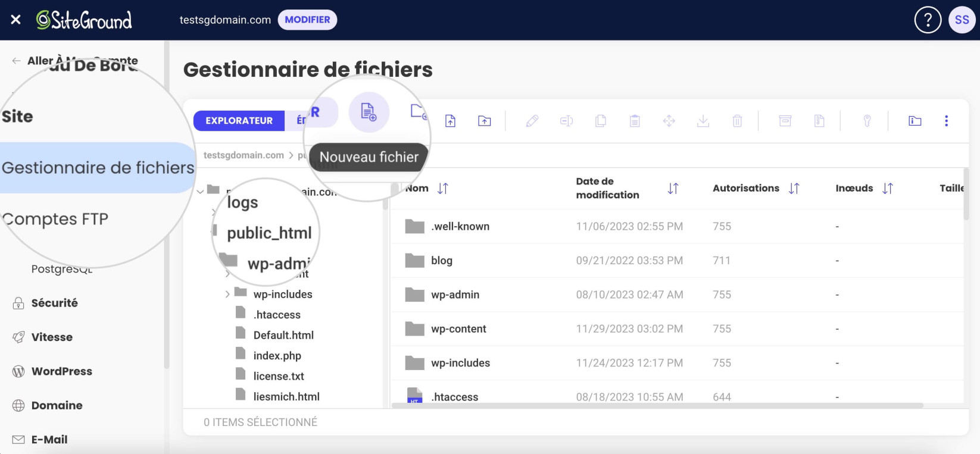Click the Vitesse rocket icon
Image resolution: width=980 pixels, height=454 pixels.
click(18, 337)
